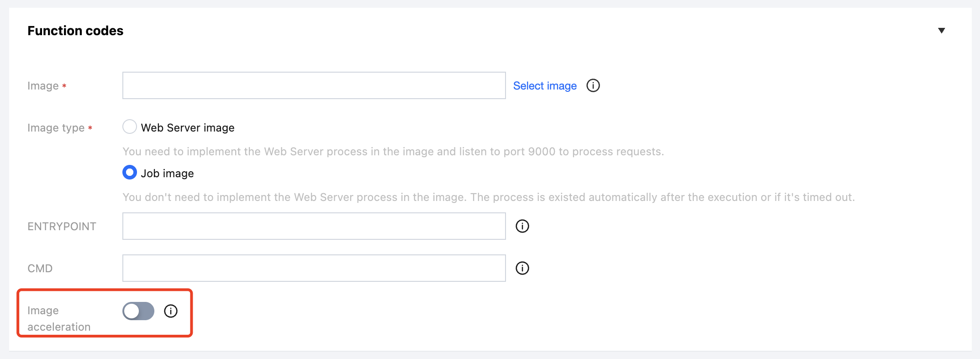
Task: Select Web Server image radio button
Action: 130,127
